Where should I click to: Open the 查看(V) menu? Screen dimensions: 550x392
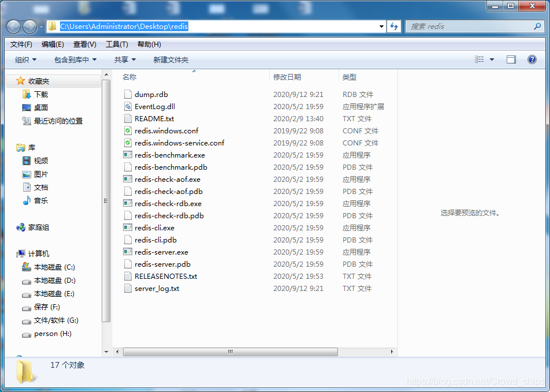click(84, 44)
